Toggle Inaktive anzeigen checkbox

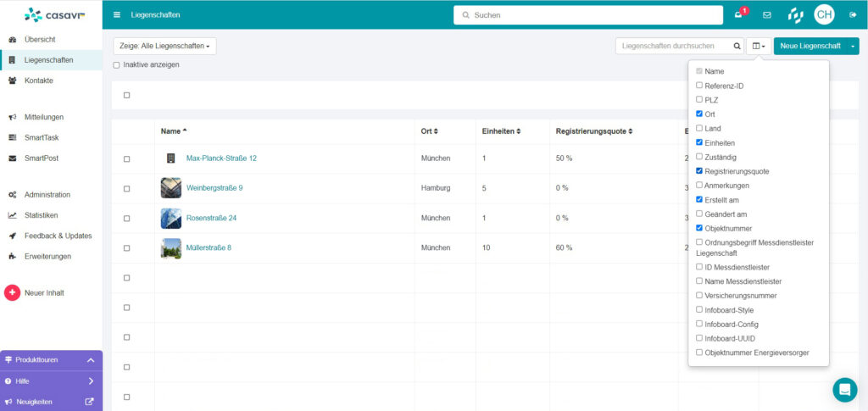pos(117,65)
